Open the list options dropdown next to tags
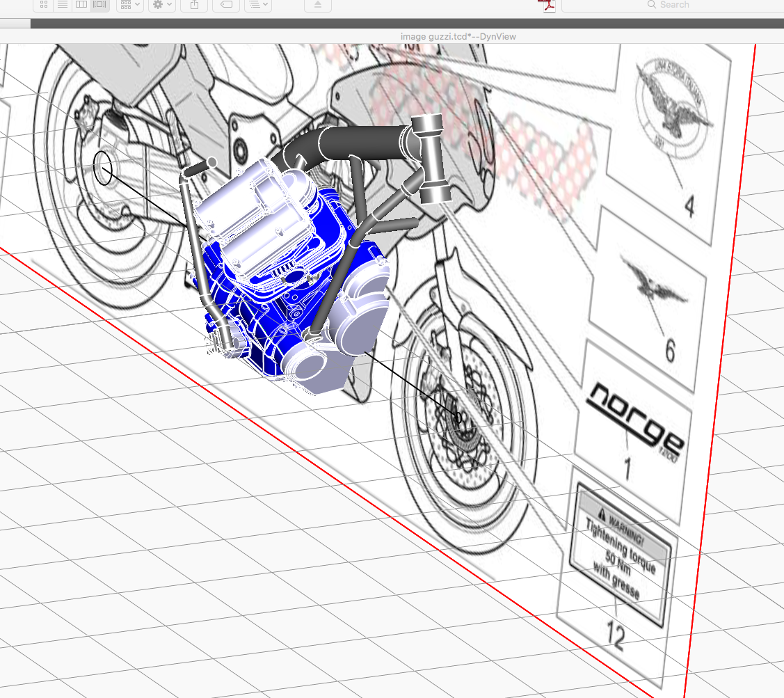The height and width of the screenshot is (698, 784). point(259,4)
